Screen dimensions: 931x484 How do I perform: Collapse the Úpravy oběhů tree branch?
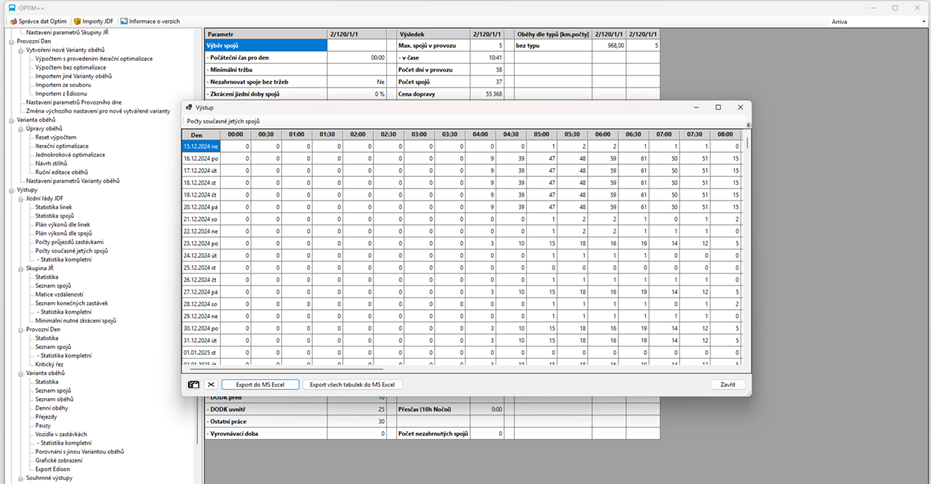pyautogui.click(x=20, y=129)
